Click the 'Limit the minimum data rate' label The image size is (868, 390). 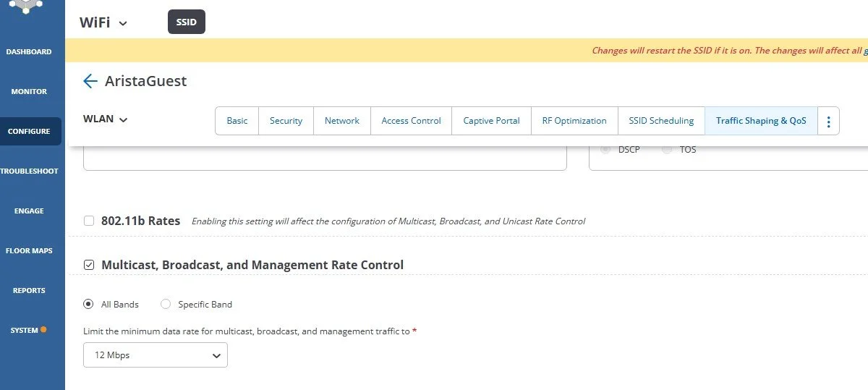point(250,331)
